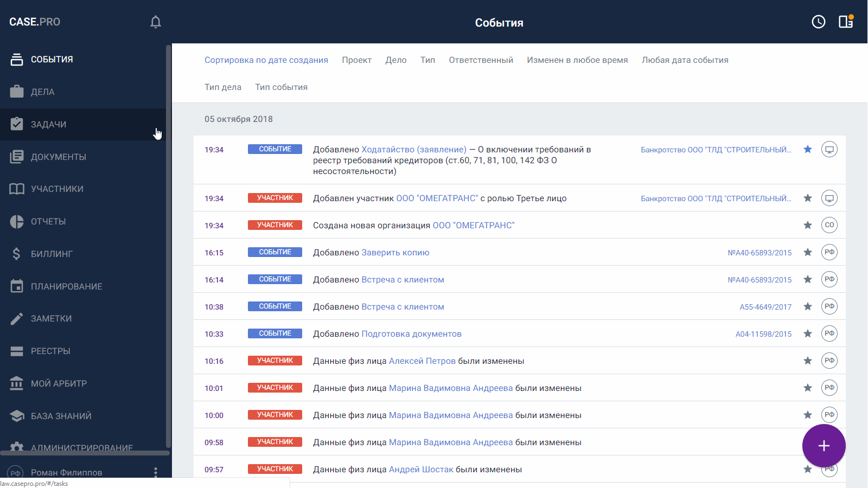Open ООО "ОМЕГАТРАНС" link in Добавлен участник row
Image resolution: width=868 pixels, height=488 pixels.
437,198
